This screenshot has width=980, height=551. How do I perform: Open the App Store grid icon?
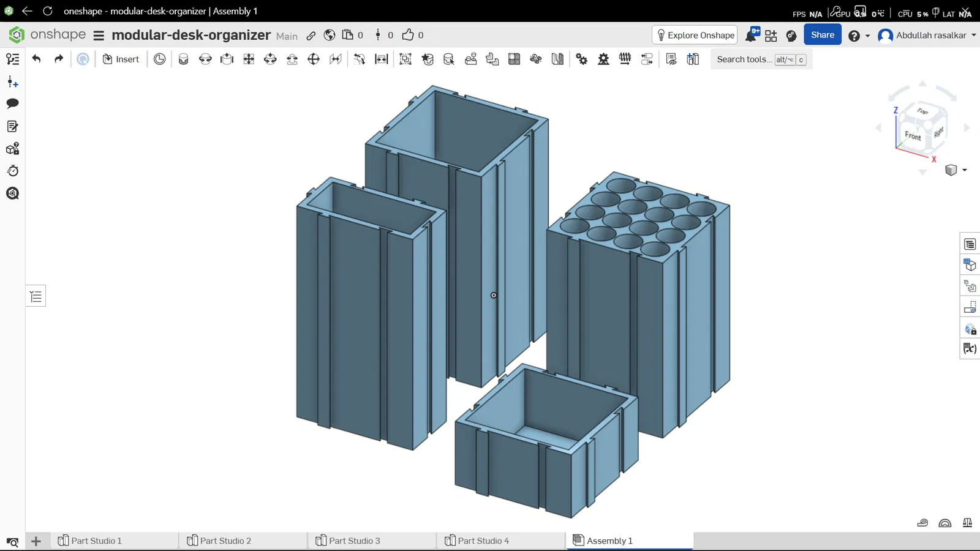pos(771,36)
